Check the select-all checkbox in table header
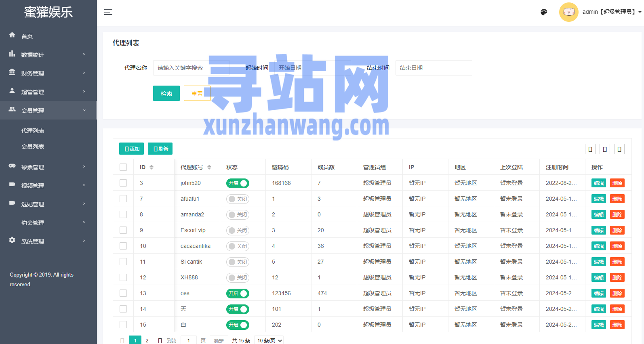644x344 pixels. (123, 167)
